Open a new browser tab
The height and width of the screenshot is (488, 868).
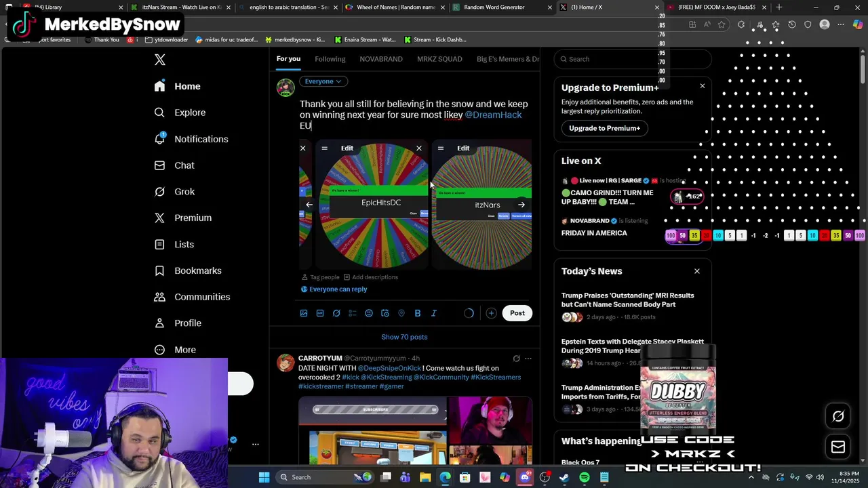778,7
